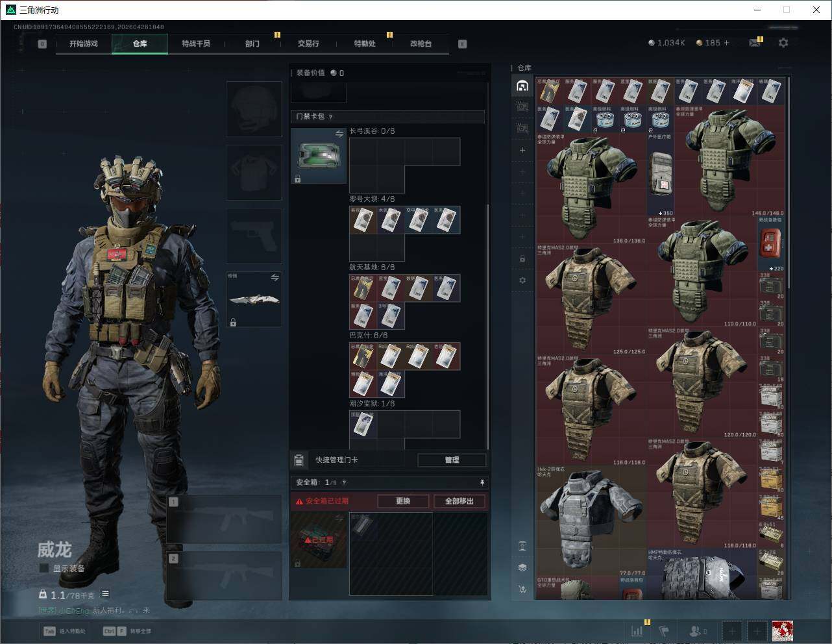The height and width of the screenshot is (644, 832).
Task: Click the 长弓溪谷: 0/6 label
Action: (372, 131)
